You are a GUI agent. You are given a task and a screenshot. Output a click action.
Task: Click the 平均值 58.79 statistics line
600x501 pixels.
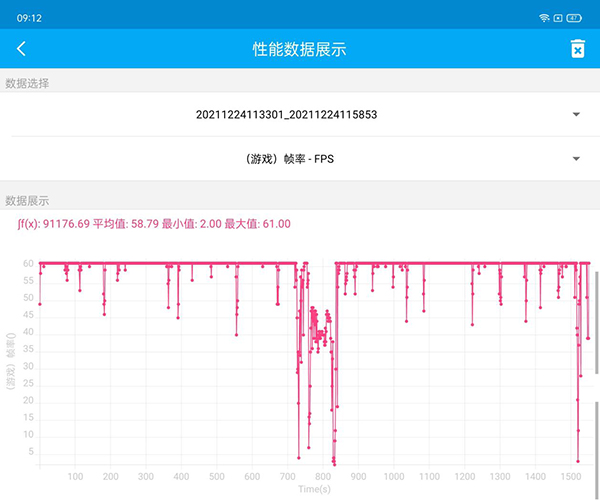coord(154,224)
